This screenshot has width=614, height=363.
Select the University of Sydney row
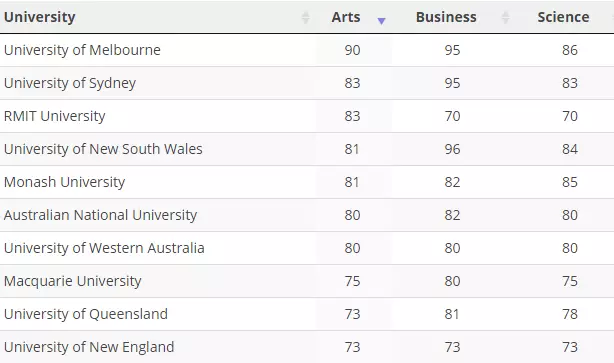point(307,83)
